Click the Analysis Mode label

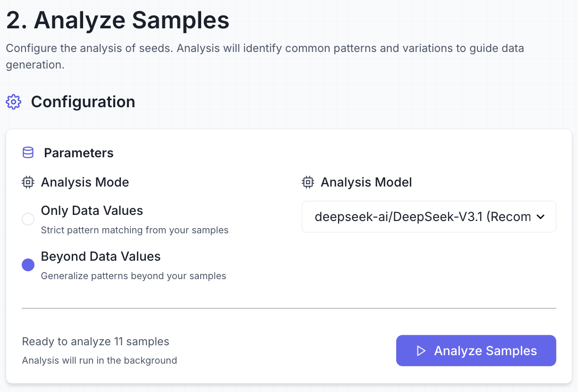tap(85, 182)
